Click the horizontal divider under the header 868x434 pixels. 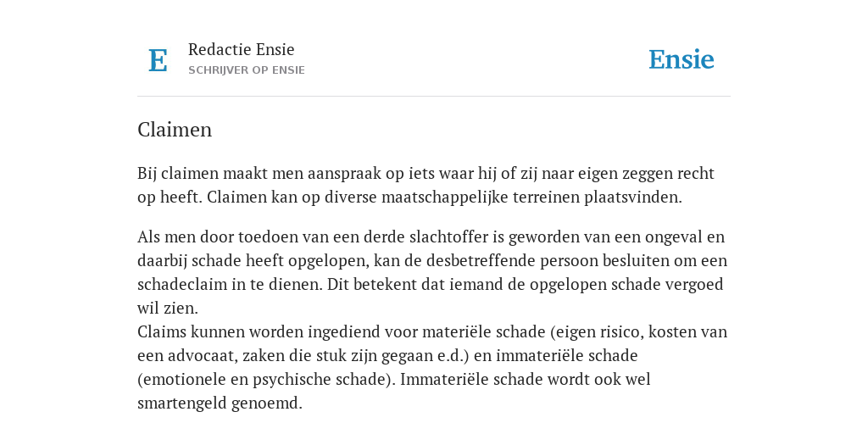pyautogui.click(x=434, y=97)
